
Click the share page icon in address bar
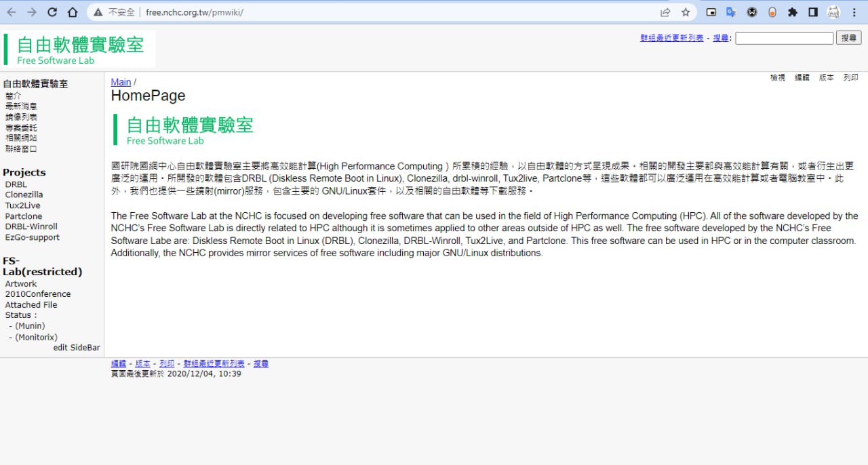(665, 12)
